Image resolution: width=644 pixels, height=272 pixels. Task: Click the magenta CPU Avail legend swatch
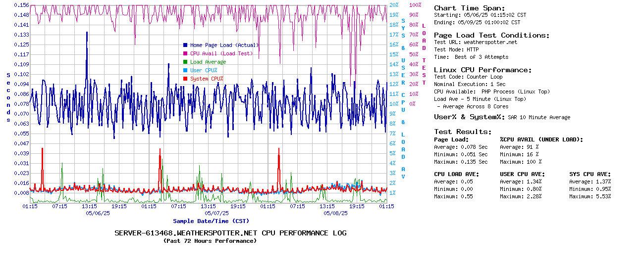185,53
